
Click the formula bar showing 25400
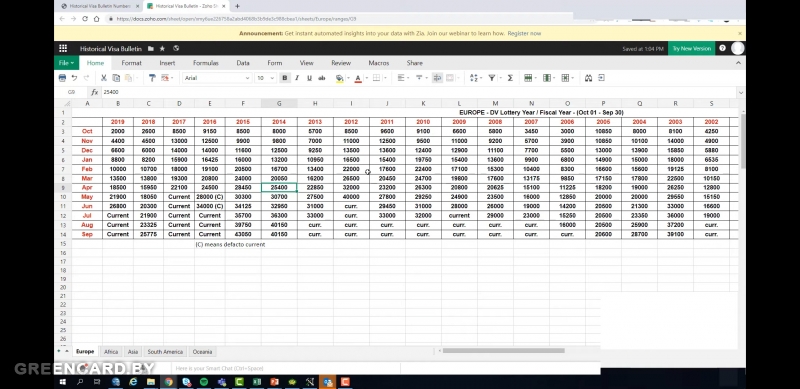click(418, 92)
